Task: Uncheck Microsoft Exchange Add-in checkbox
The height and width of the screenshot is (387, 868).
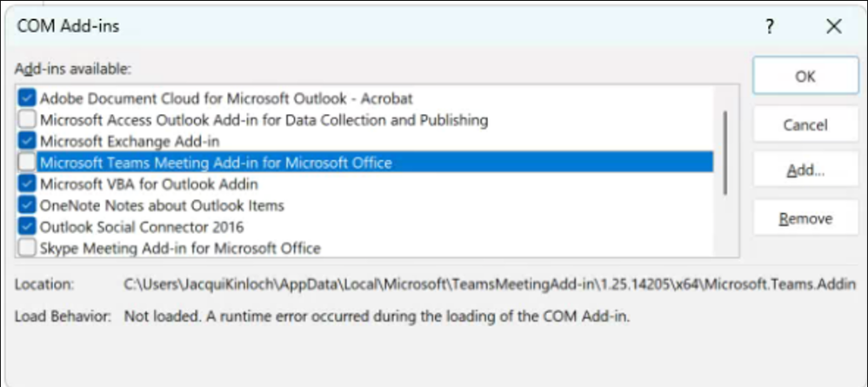Action: (27, 141)
